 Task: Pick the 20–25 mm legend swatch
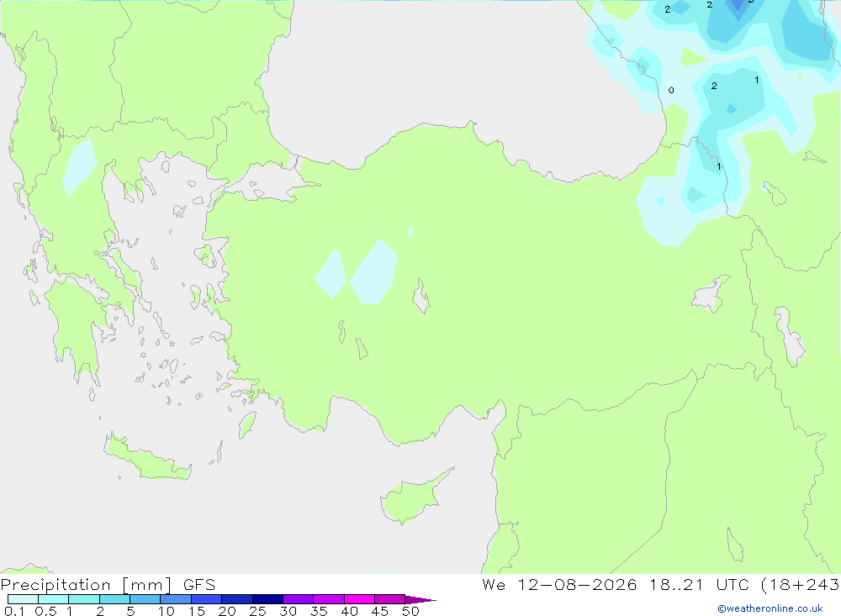click(x=236, y=599)
